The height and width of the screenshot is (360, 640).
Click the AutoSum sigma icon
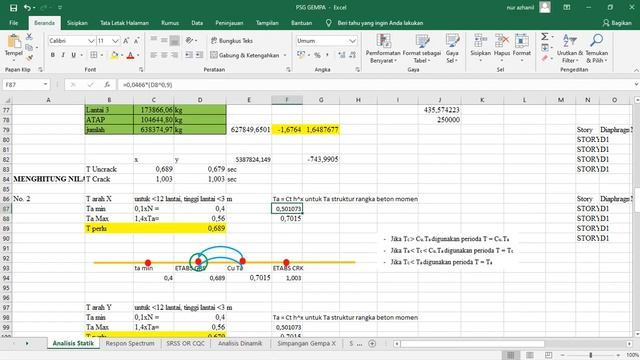click(544, 37)
